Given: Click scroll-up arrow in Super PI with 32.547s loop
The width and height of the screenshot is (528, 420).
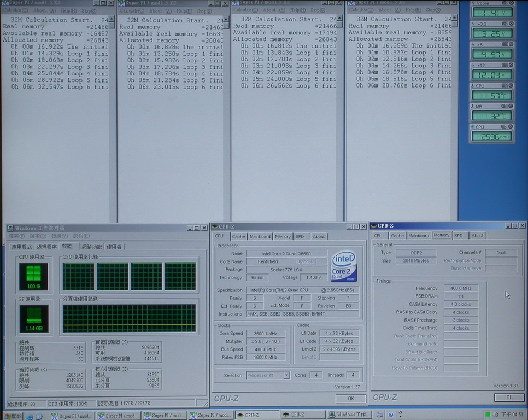Looking at the screenshot, I should coord(112,19).
